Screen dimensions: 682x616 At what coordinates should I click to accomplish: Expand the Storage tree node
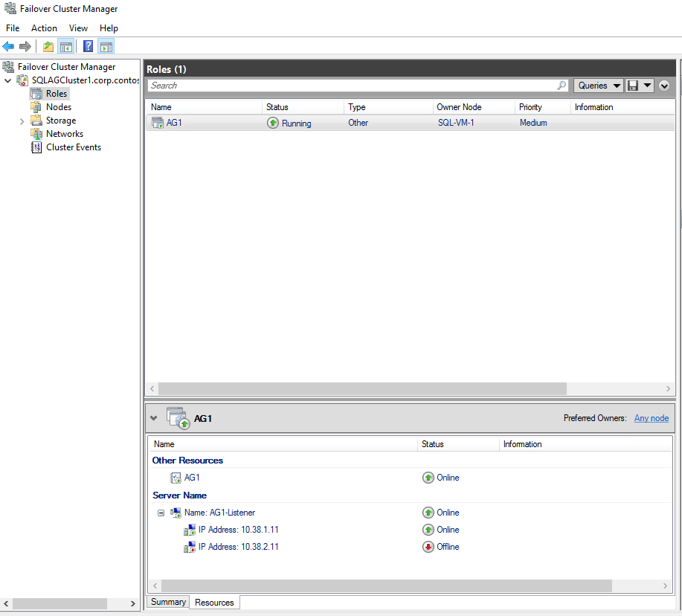22,121
